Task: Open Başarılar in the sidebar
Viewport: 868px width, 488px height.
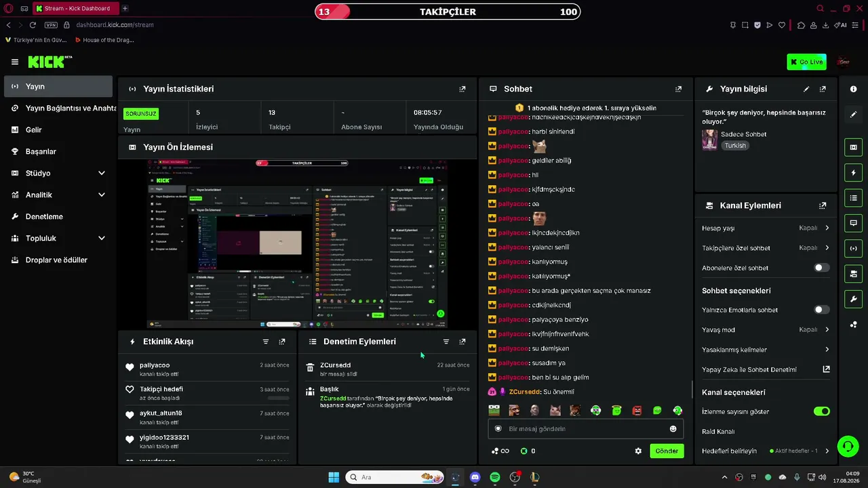Action: 58,151
